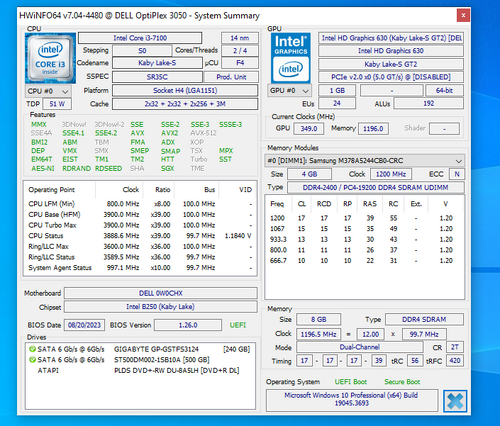The image size is (500, 426).
Task: Click the AVX2 feature label
Action: click(x=169, y=133)
